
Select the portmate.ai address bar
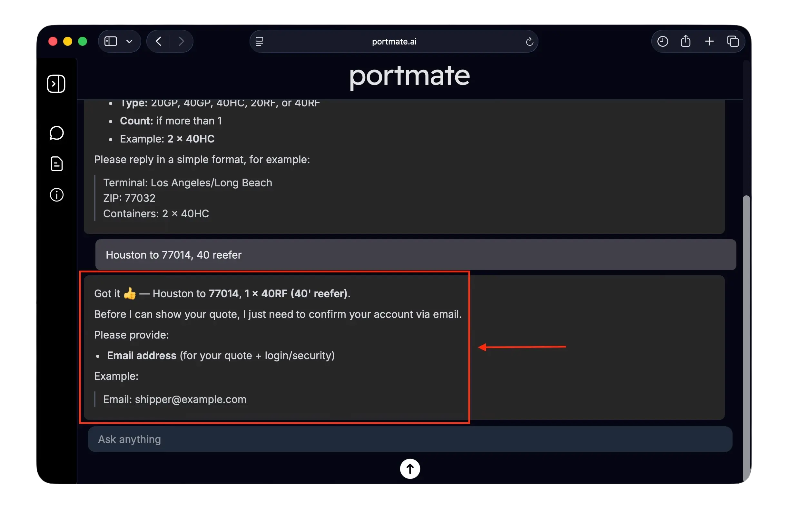[x=394, y=41]
